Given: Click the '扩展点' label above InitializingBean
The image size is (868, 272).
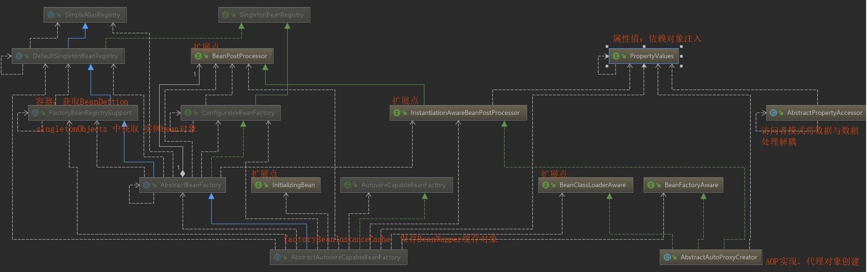Looking at the screenshot, I should (x=264, y=173).
